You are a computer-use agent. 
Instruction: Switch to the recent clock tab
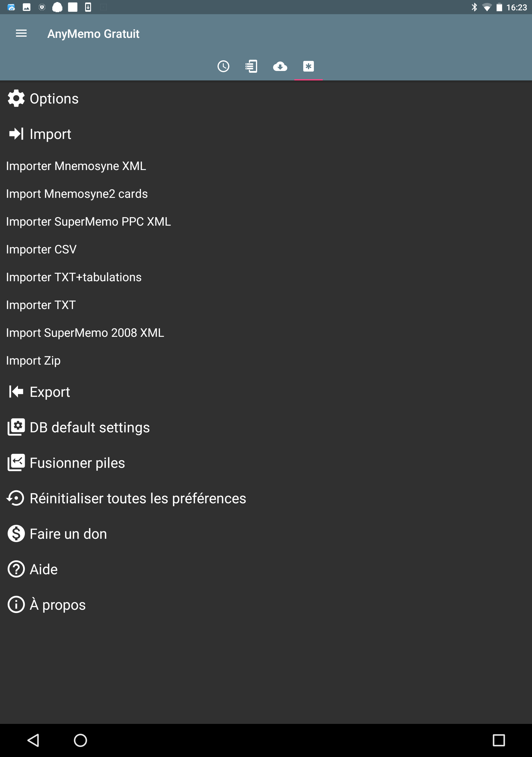pyautogui.click(x=223, y=66)
